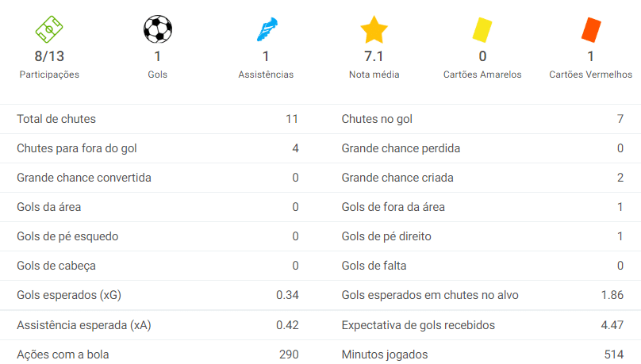Click the yellow star Nota média icon
Image resolution: width=641 pixels, height=364 pixels.
click(374, 30)
